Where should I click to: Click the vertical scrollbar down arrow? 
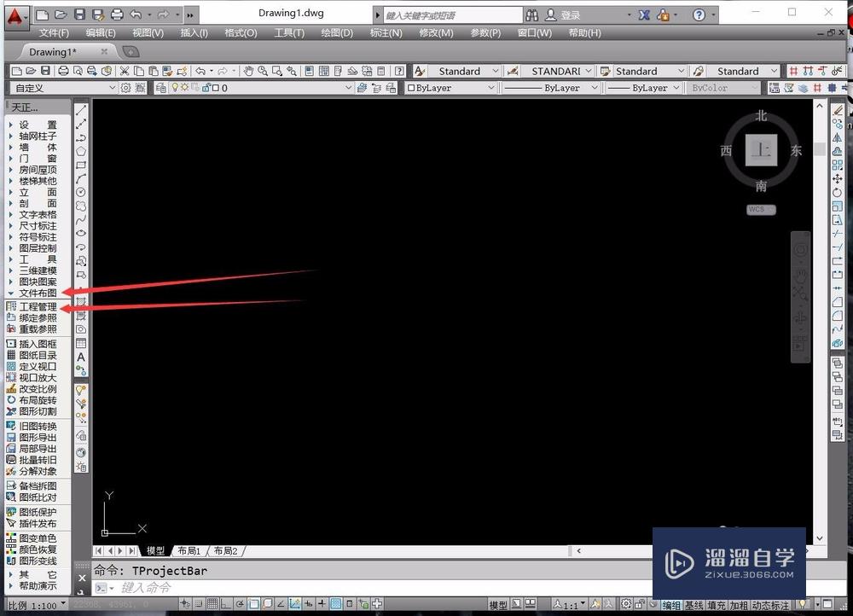[819, 538]
